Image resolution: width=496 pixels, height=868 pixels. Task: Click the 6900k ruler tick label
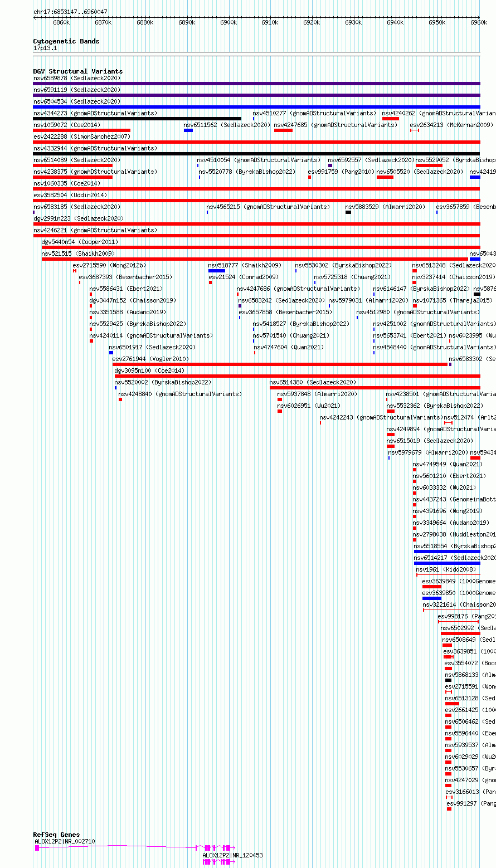[228, 22]
